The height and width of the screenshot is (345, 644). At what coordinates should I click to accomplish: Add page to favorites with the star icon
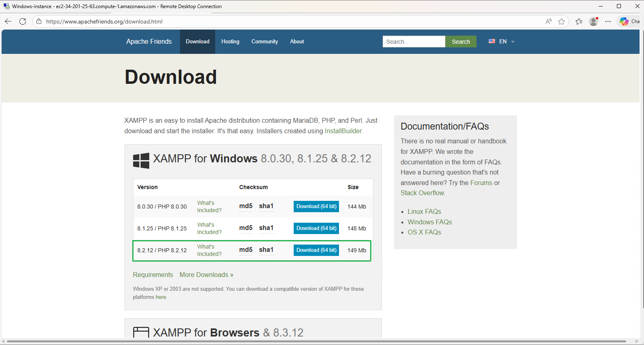(x=561, y=21)
